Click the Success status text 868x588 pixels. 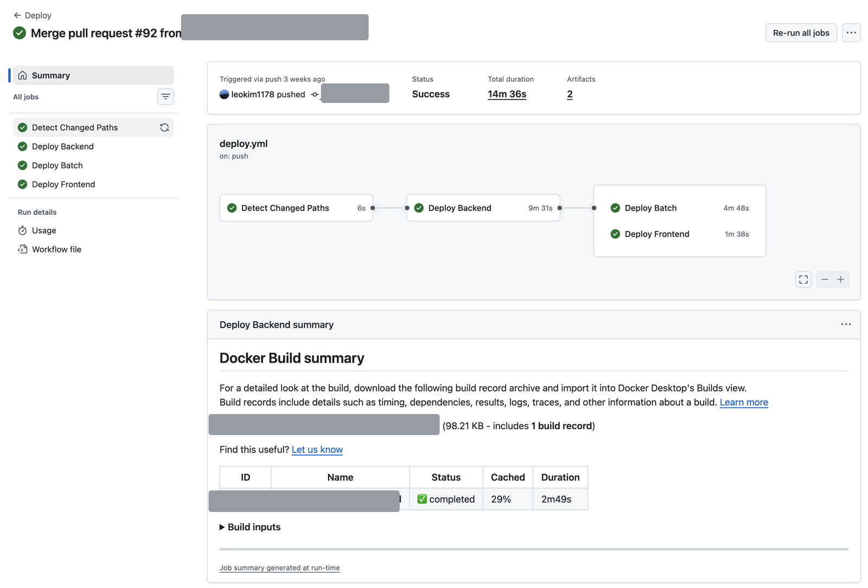pos(431,94)
